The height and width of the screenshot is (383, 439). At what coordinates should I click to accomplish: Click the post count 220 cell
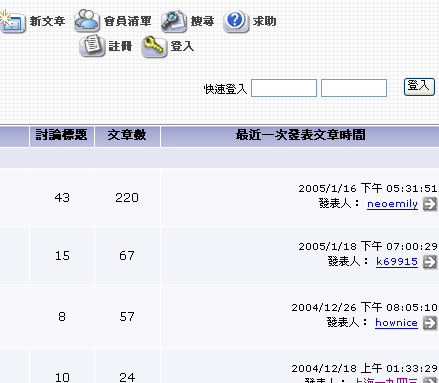pos(127,198)
